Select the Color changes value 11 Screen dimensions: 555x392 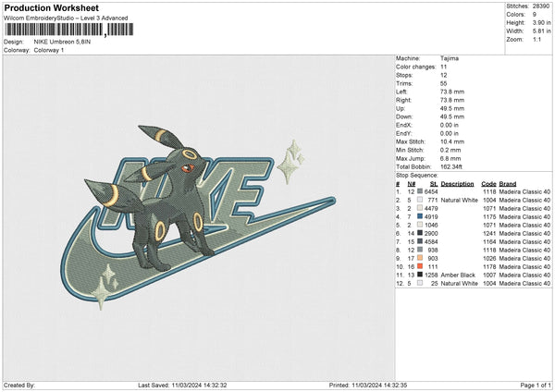(x=443, y=67)
